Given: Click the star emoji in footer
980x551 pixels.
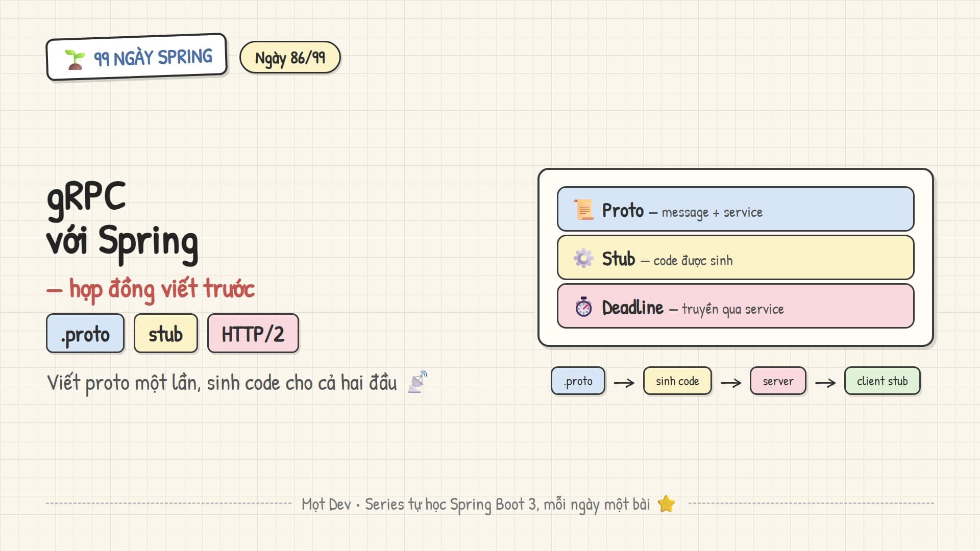Looking at the screenshot, I should pos(666,504).
